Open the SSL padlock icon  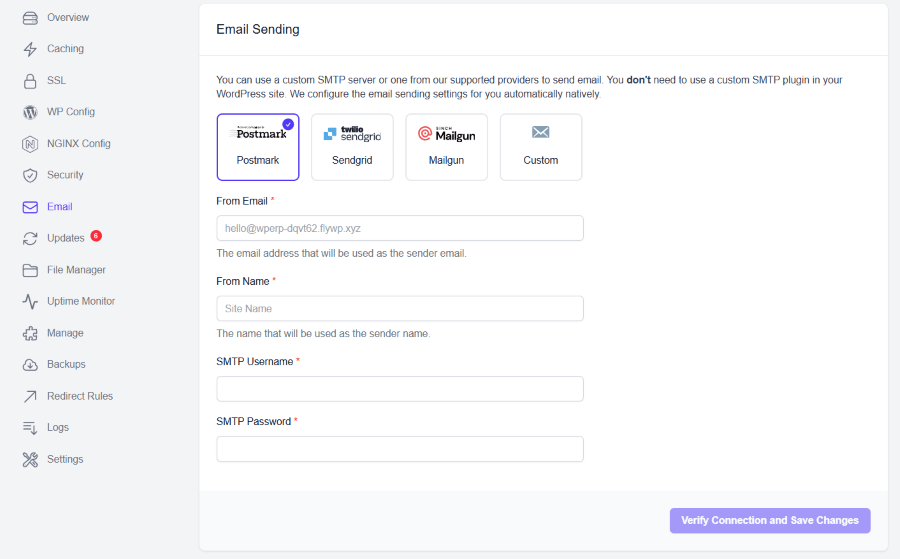30,81
